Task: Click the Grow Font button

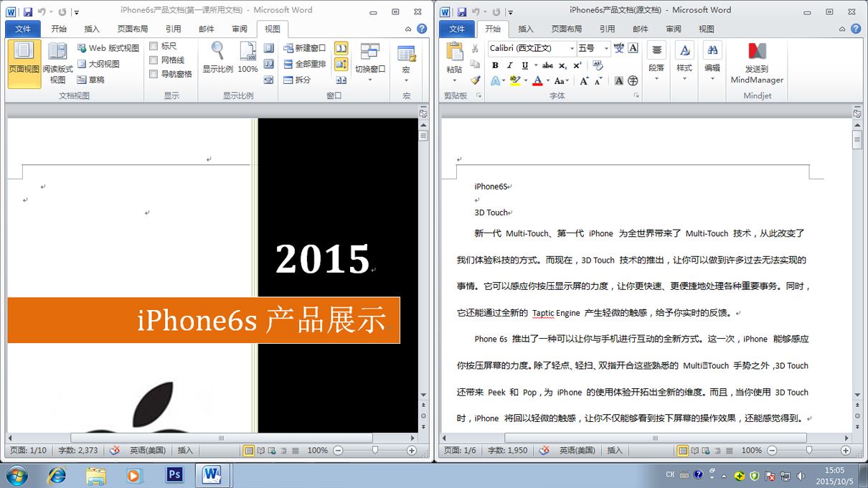Action: coord(584,81)
